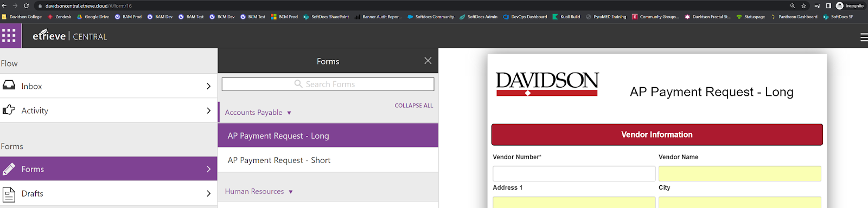The height and width of the screenshot is (208, 868).
Task: Open the SoftDocs SharePoint bookmark
Action: click(326, 17)
